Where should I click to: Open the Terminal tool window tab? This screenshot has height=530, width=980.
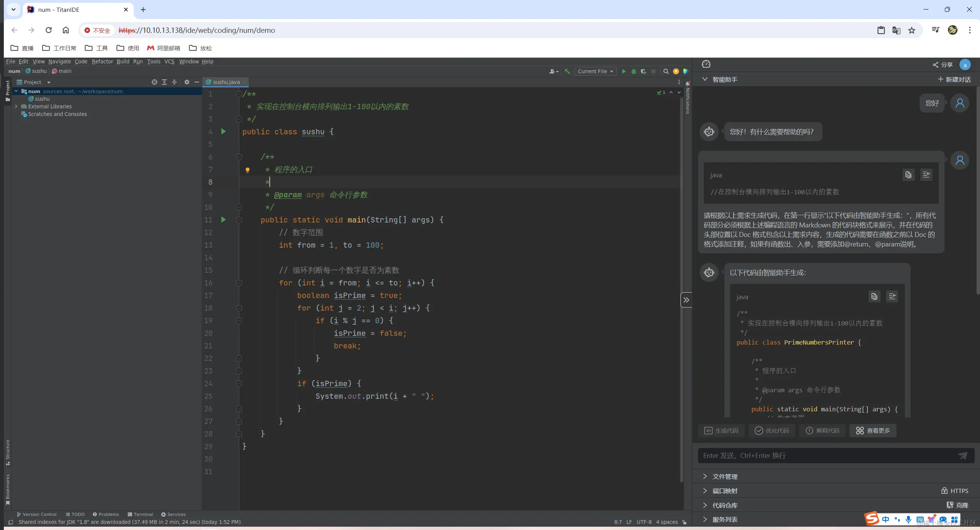click(140, 514)
